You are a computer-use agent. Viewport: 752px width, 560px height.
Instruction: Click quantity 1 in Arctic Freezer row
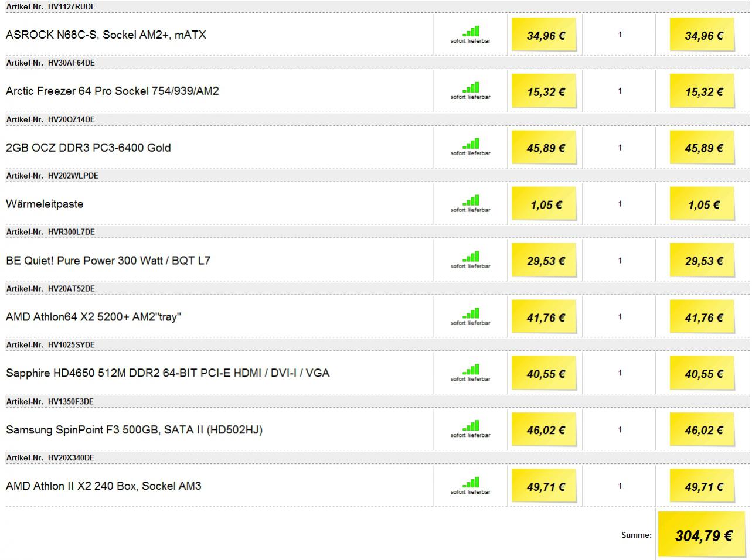(x=620, y=91)
